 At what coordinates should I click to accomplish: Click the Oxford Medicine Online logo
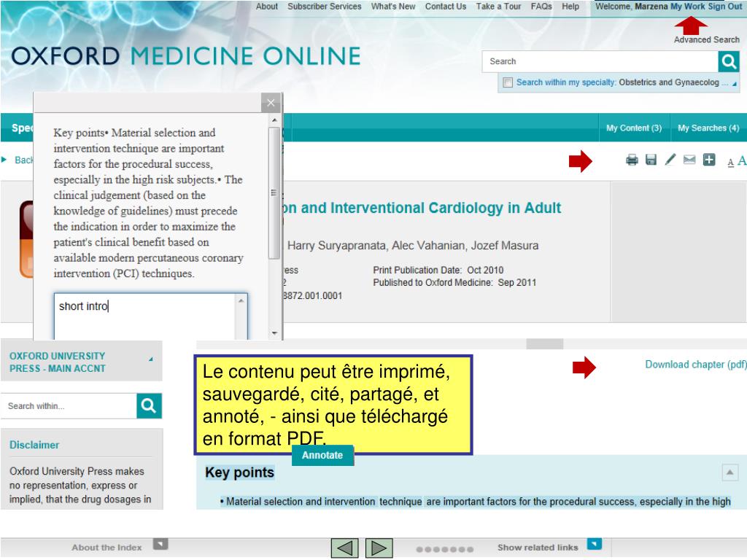click(186, 56)
